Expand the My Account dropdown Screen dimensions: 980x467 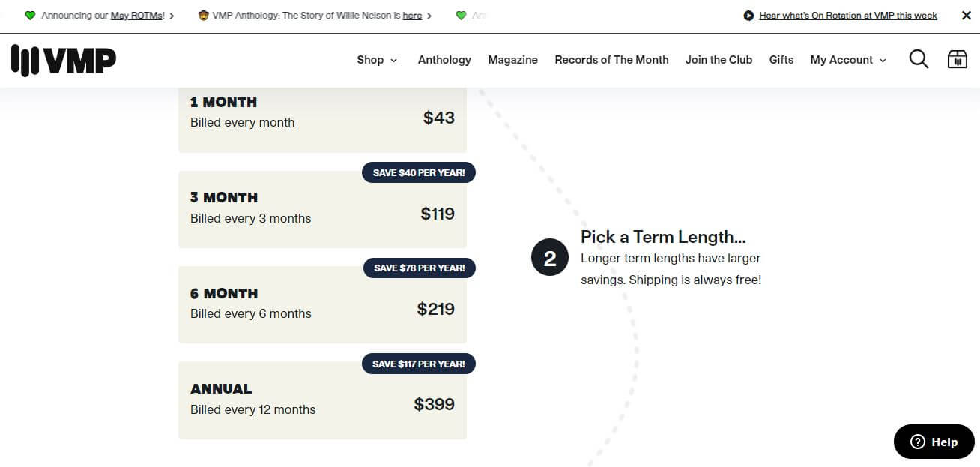[848, 60]
